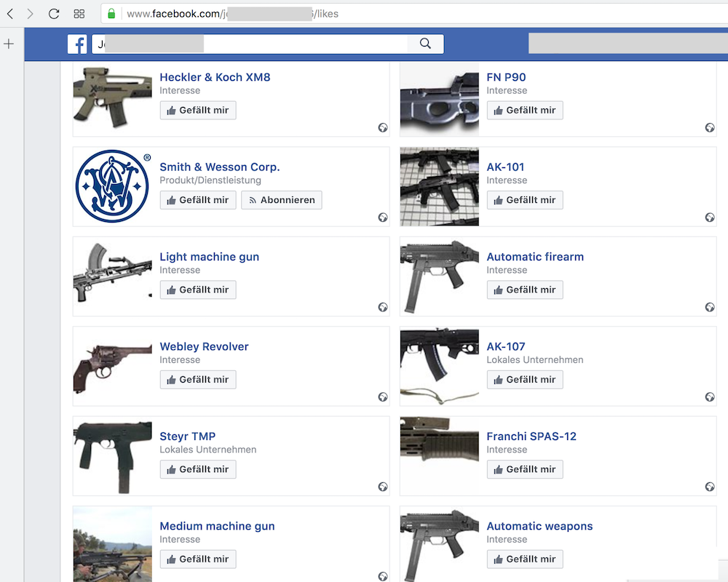The width and height of the screenshot is (728, 582).
Task: Click globe privacy icon on Smith & Wesson card
Action: pos(383,218)
